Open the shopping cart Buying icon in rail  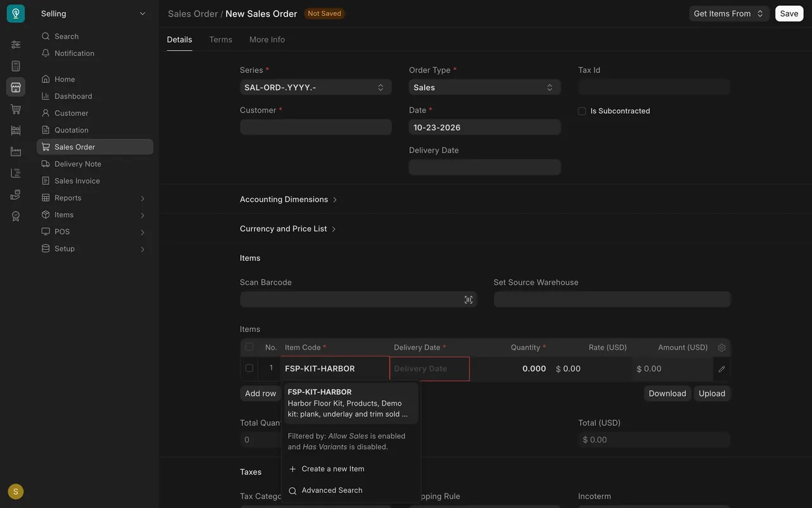[x=16, y=109]
